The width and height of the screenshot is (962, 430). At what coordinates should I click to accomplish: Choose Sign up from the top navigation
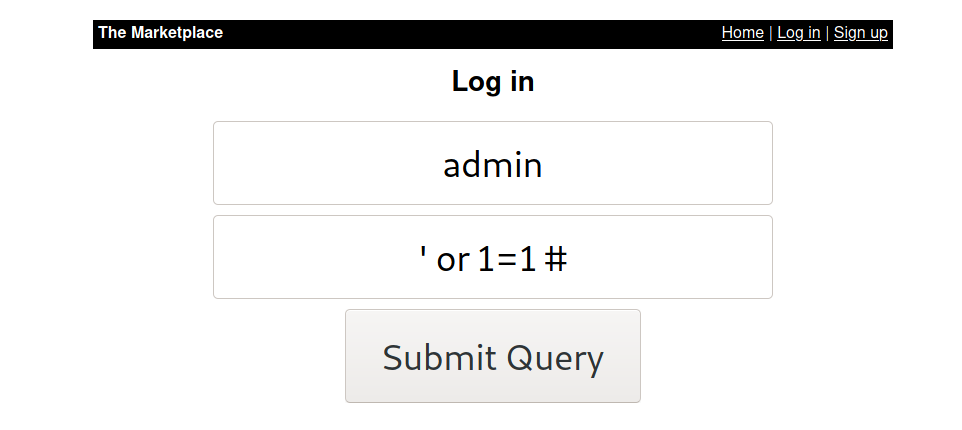click(x=860, y=33)
